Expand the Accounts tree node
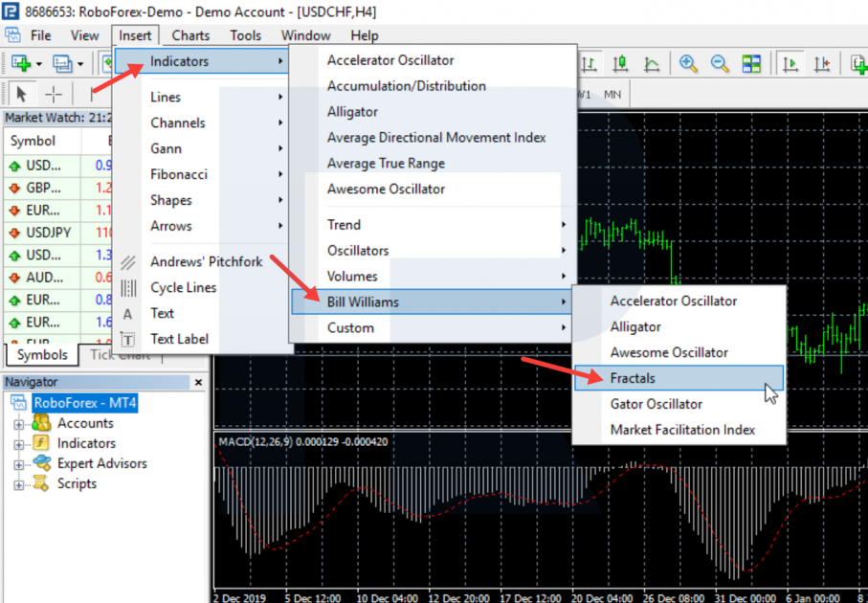868x603 pixels. (x=19, y=425)
